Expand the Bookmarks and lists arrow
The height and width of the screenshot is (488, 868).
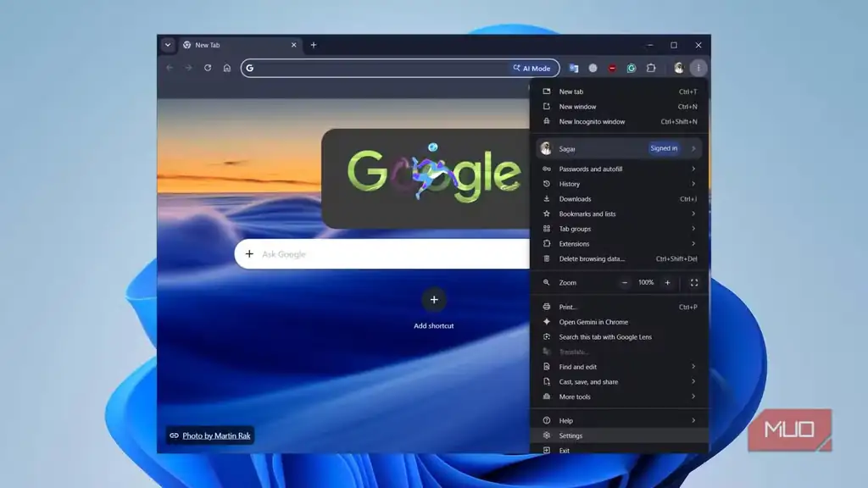click(693, 213)
